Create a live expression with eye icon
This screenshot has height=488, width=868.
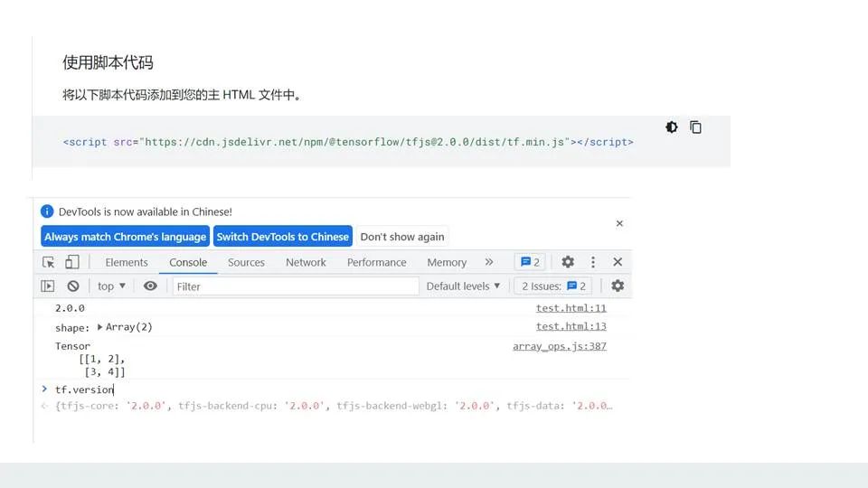pos(150,286)
